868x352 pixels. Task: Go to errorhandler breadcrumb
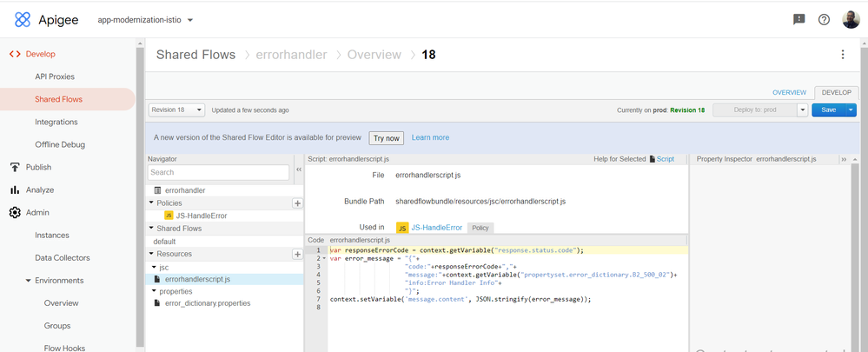[291, 55]
